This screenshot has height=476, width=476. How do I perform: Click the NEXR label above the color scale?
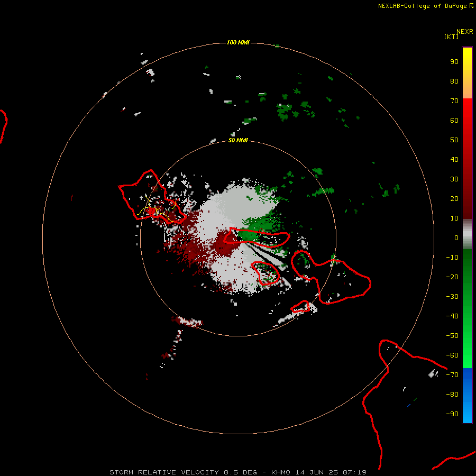[465, 32]
